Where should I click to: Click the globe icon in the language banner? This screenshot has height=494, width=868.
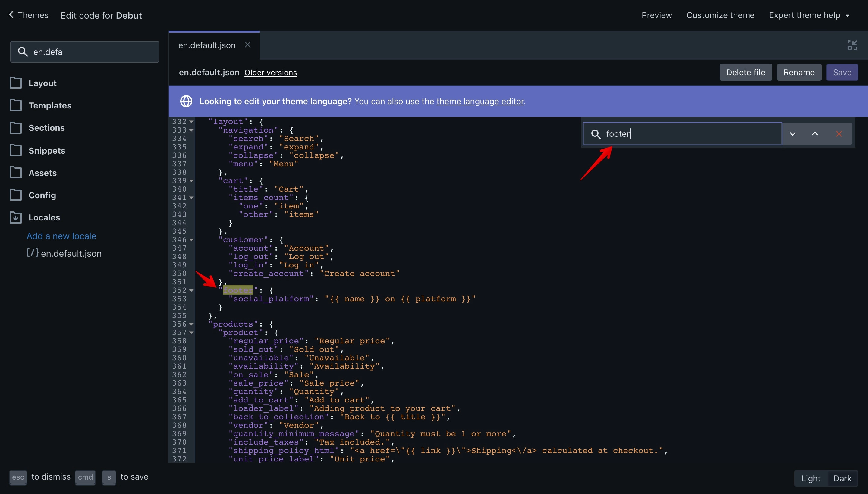[x=186, y=101]
